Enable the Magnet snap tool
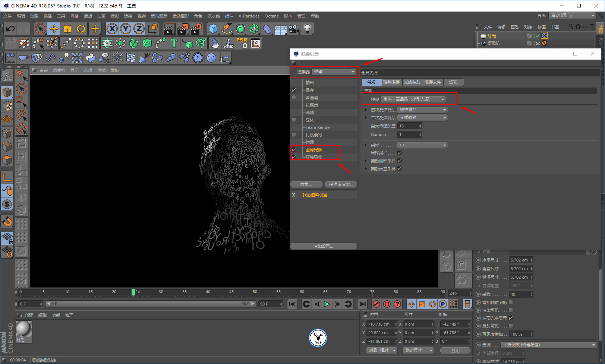The height and width of the screenshot is (364, 605). [7, 222]
